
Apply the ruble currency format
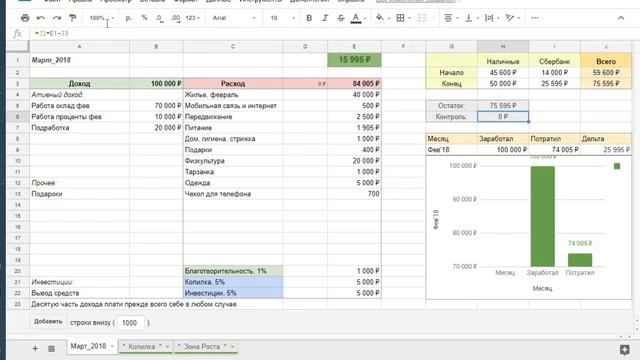[x=129, y=18]
